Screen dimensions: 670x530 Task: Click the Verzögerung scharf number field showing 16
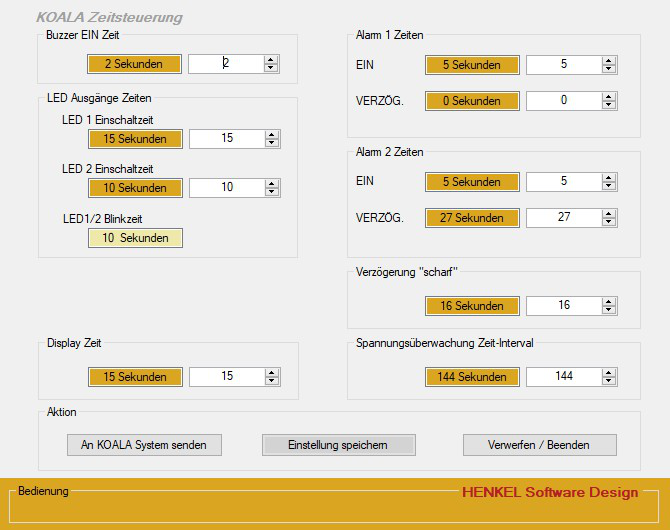pyautogui.click(x=563, y=305)
